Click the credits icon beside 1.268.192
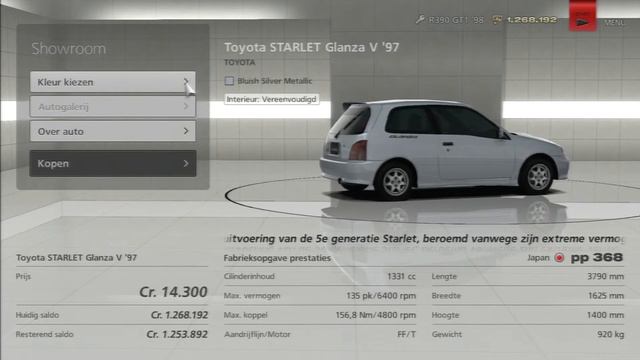 [497, 19]
